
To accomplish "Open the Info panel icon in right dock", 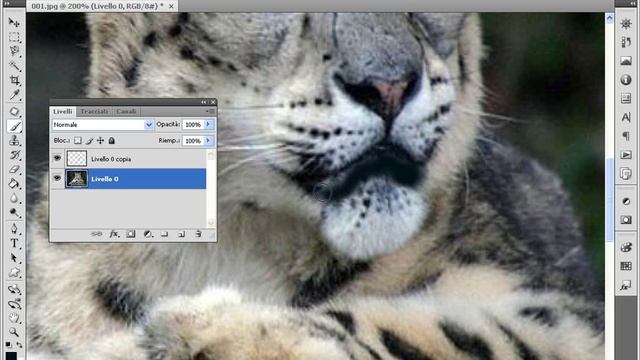I will tap(626, 80).
